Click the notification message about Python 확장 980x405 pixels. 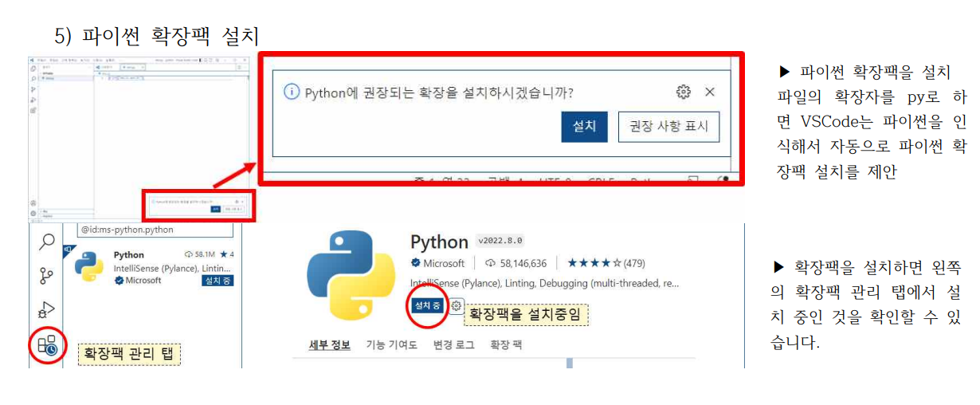tap(439, 92)
